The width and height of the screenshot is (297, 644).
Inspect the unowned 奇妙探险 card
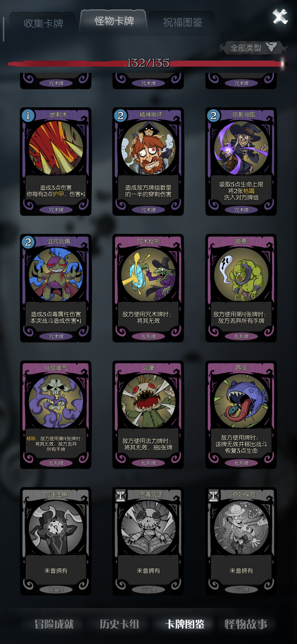pyautogui.click(x=241, y=541)
